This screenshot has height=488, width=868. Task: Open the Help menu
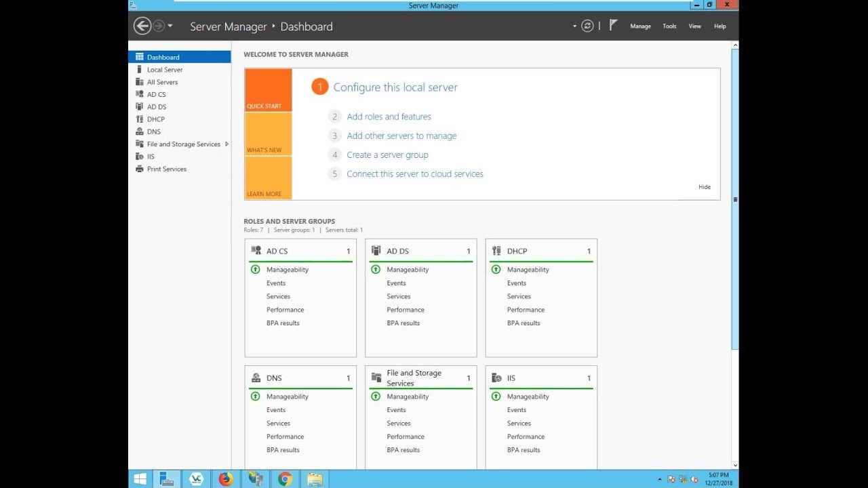[720, 26]
